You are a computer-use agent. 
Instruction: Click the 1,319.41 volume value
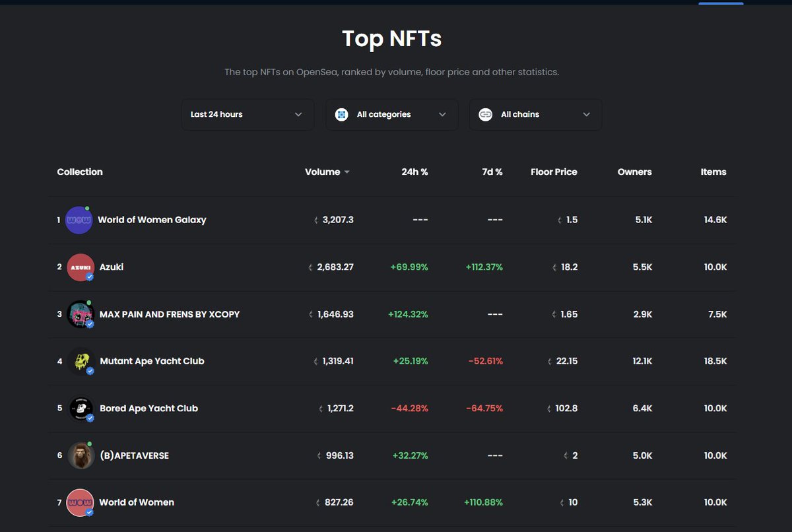coord(338,361)
